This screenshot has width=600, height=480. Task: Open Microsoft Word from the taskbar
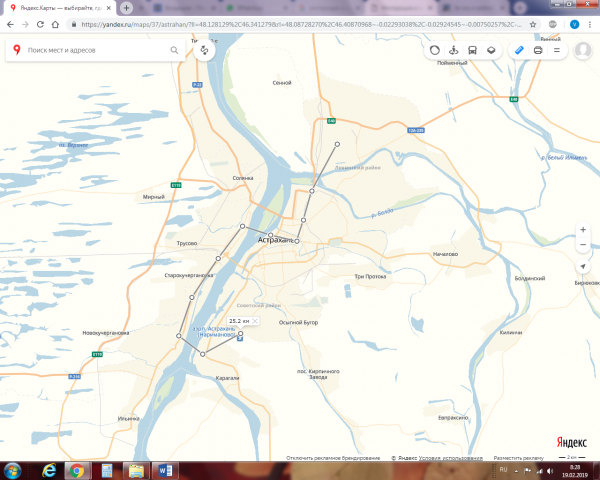point(165,470)
